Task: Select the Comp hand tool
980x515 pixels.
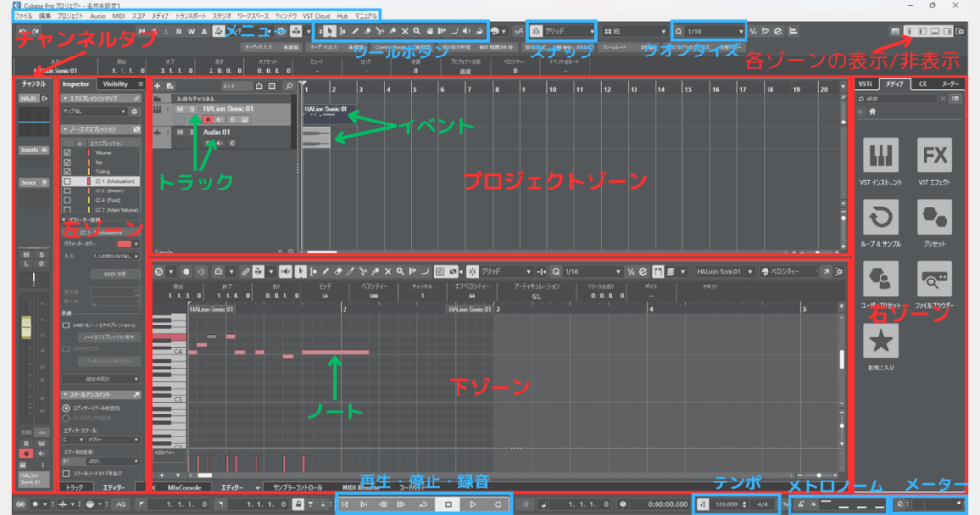Action: (430, 32)
